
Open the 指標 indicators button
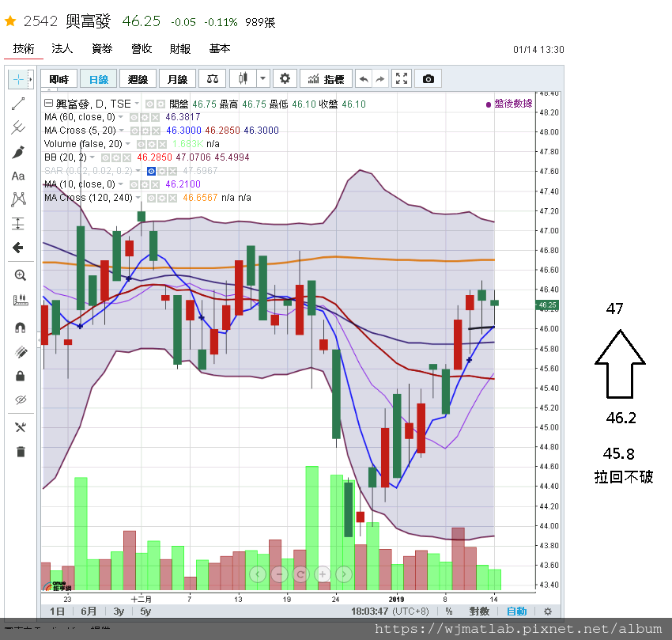pyautogui.click(x=327, y=79)
